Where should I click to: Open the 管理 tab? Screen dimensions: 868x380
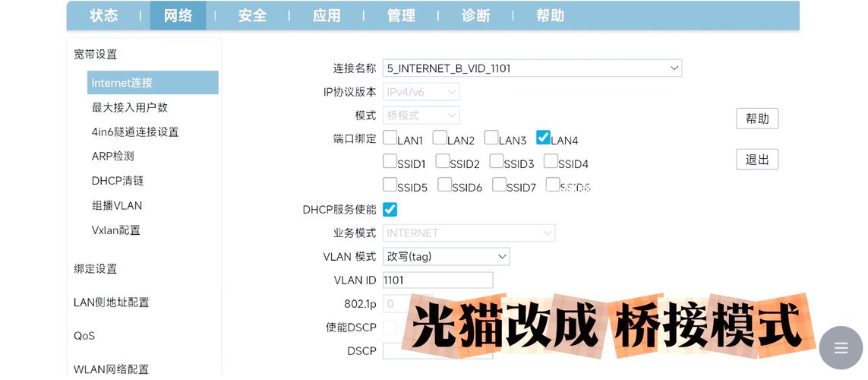(x=401, y=15)
